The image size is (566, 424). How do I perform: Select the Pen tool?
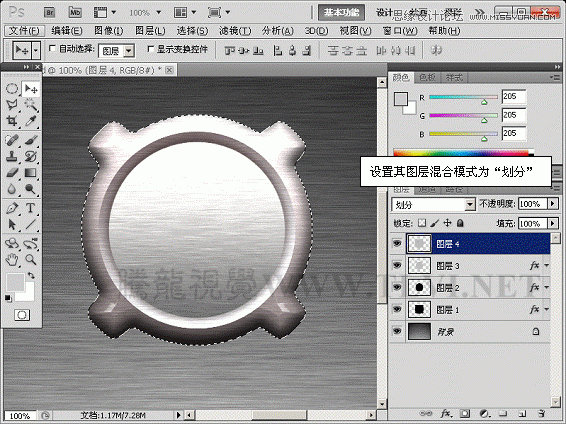point(12,208)
